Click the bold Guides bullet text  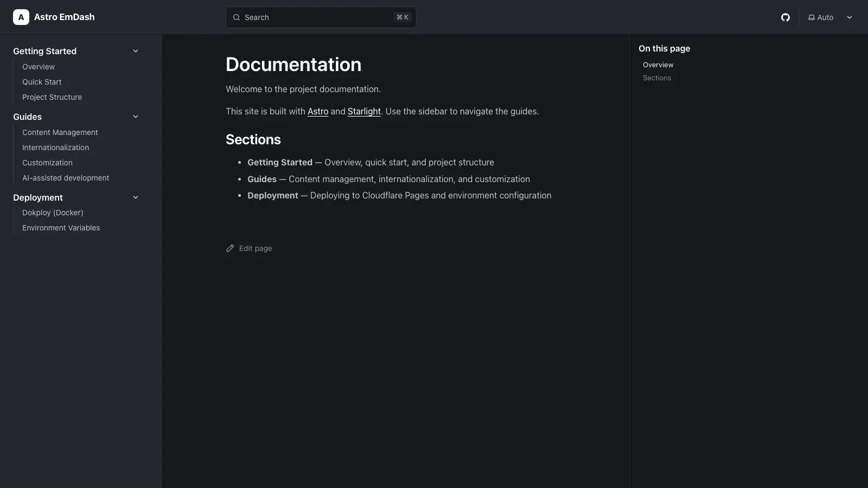pos(262,179)
